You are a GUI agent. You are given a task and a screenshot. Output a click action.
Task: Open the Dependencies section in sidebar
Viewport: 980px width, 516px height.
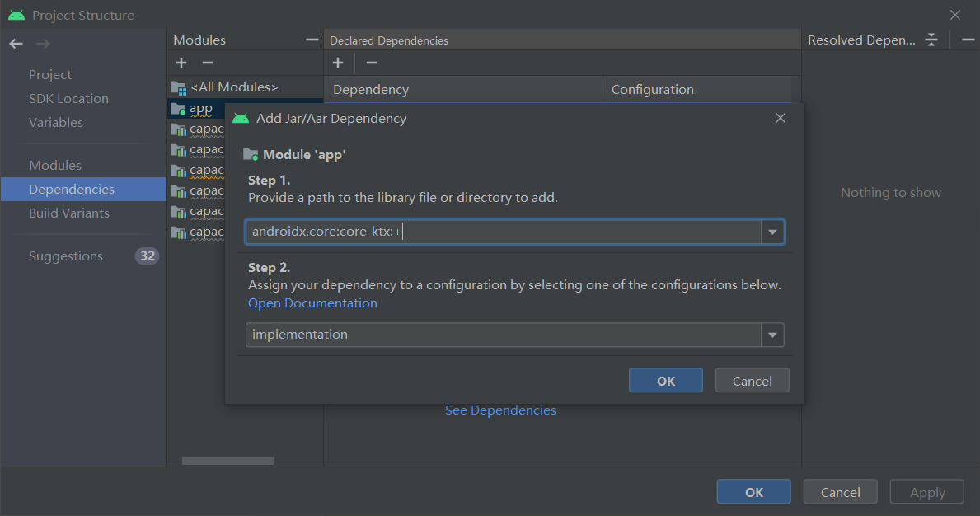pyautogui.click(x=72, y=190)
